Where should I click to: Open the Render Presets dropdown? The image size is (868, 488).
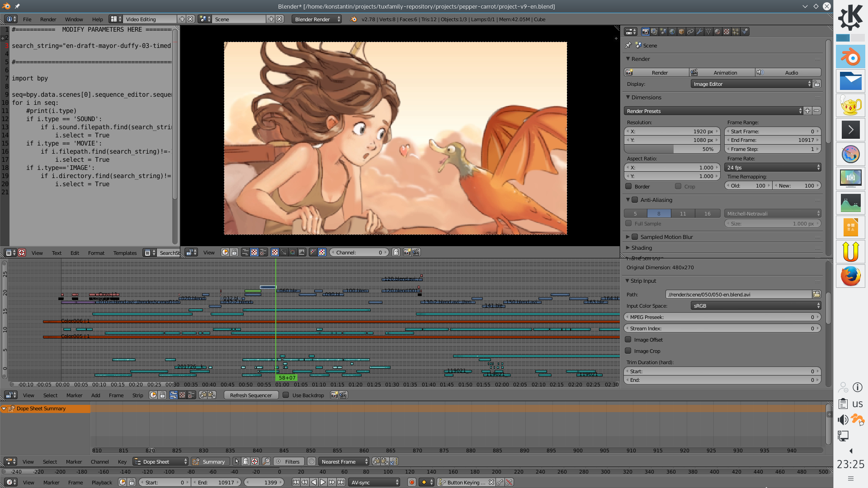(x=713, y=111)
